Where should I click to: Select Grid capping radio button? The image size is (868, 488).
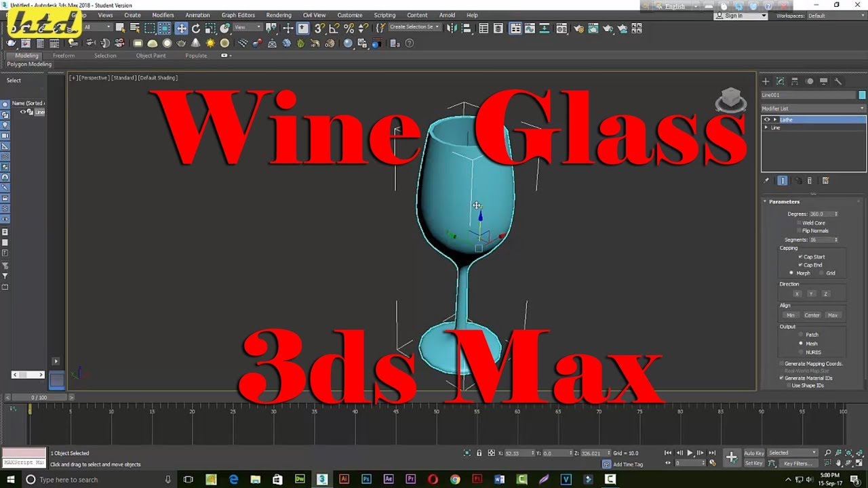[822, 273]
